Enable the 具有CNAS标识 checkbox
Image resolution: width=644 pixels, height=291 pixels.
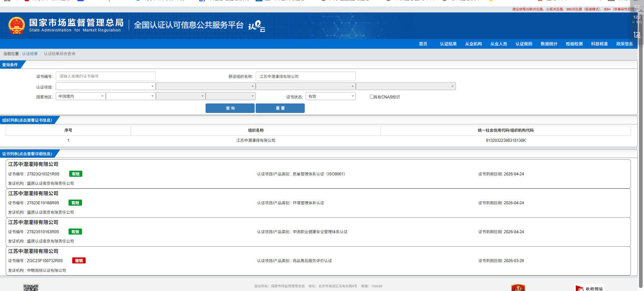pos(372,97)
